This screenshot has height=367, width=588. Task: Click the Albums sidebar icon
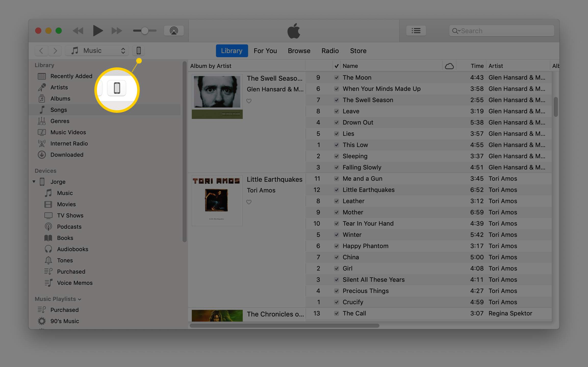click(42, 99)
